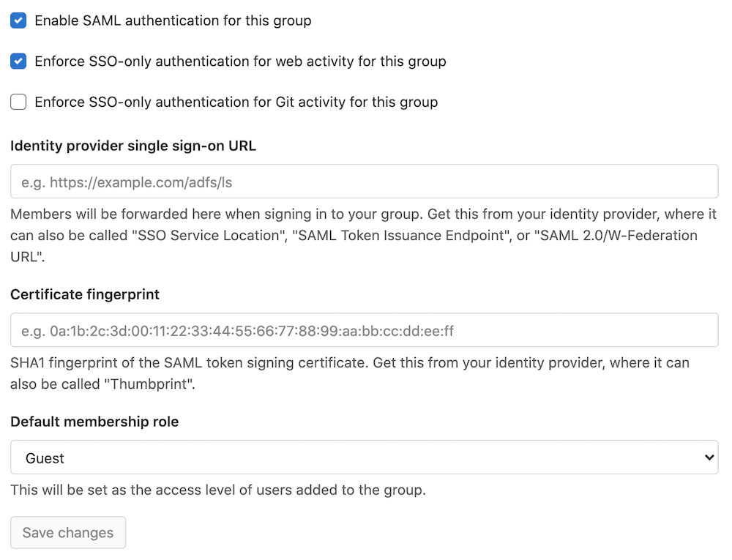Click the 'Identity provider single sign-on URL' heading
732x560 pixels.
coord(133,146)
